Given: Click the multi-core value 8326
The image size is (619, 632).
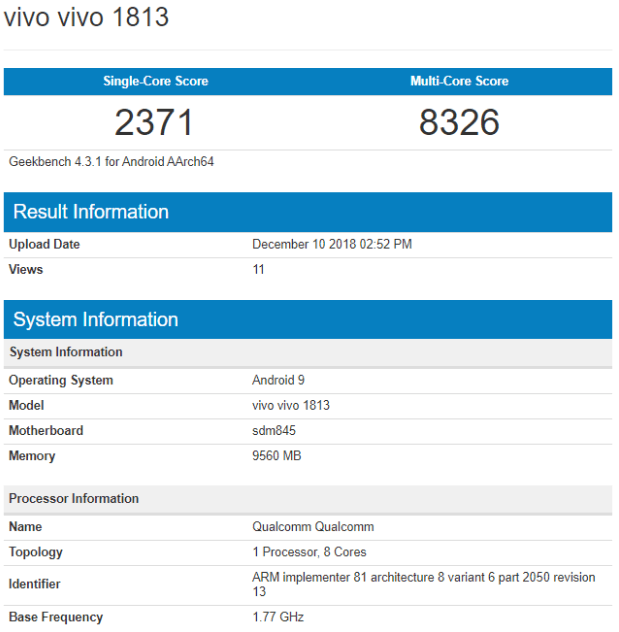Looking at the screenshot, I should click(459, 122).
